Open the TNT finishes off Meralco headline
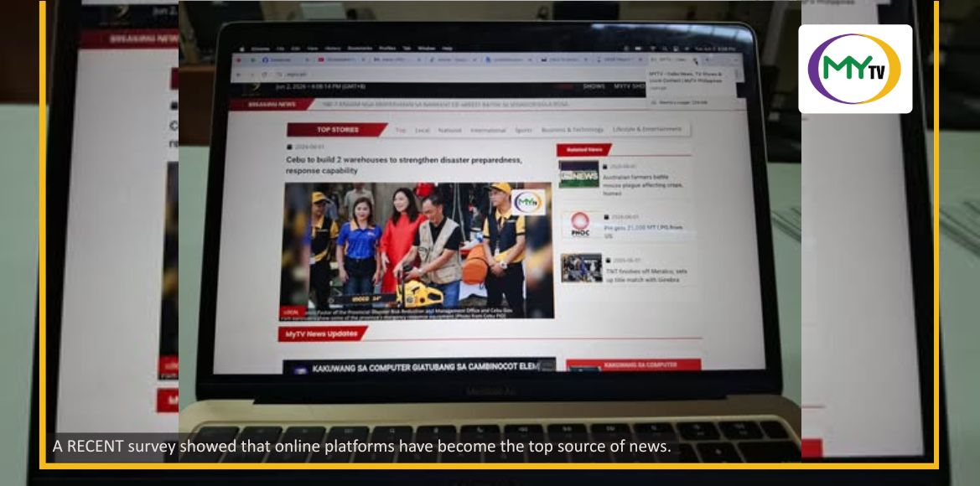Viewport: 980px width, 486px height. coord(646,276)
